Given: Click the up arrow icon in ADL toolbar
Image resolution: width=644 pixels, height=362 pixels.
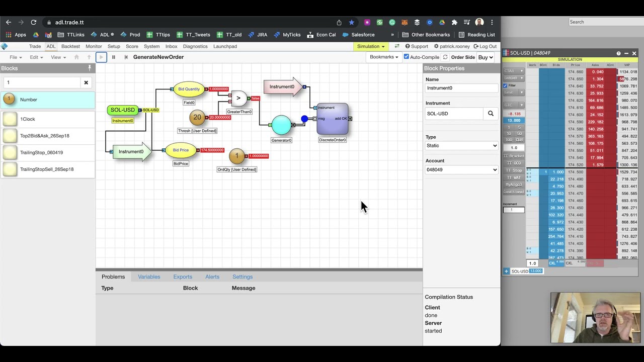Looking at the screenshot, I should (x=89, y=57).
